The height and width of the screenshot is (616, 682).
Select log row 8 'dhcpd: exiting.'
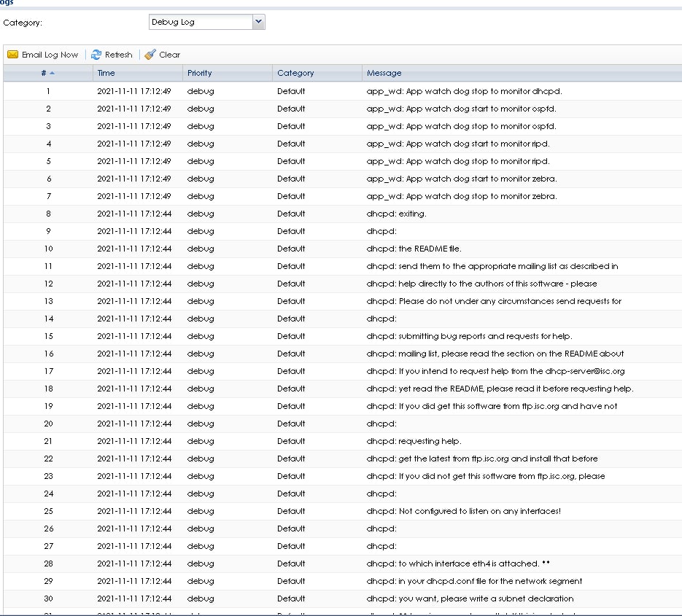click(396, 214)
